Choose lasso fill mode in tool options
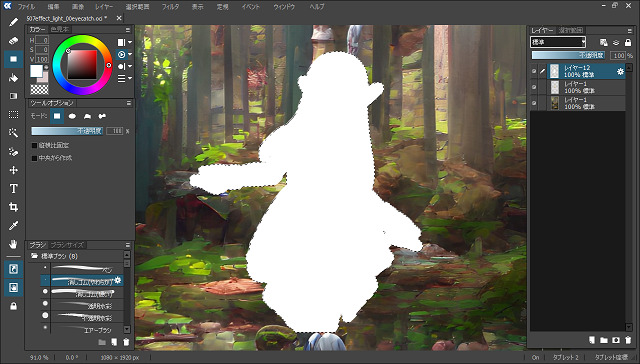This screenshot has height=364, width=640. tap(102, 116)
